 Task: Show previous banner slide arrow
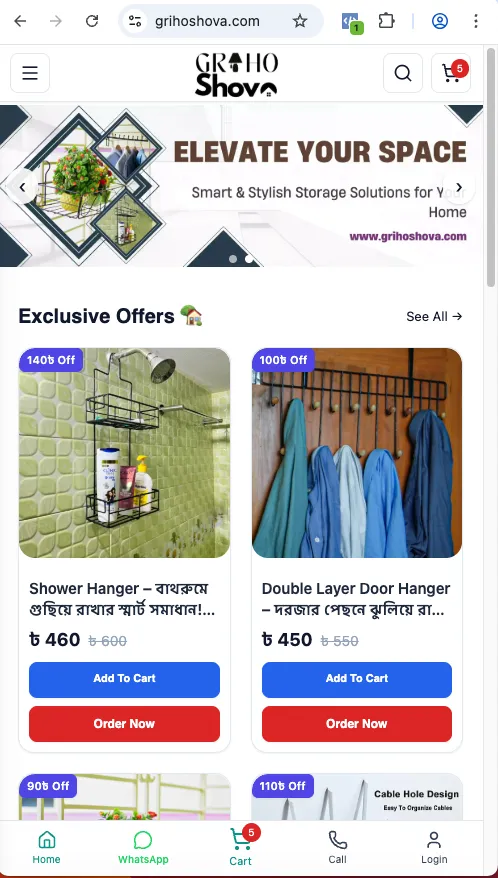point(22,187)
